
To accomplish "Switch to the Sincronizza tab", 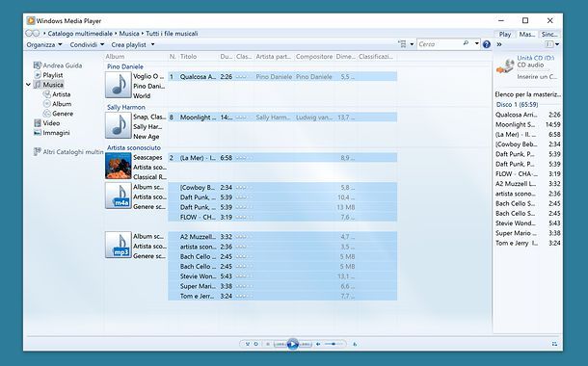I will (549, 34).
